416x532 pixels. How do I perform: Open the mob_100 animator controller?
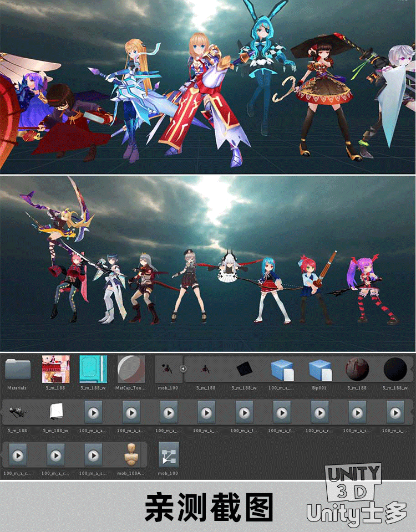[169, 454]
